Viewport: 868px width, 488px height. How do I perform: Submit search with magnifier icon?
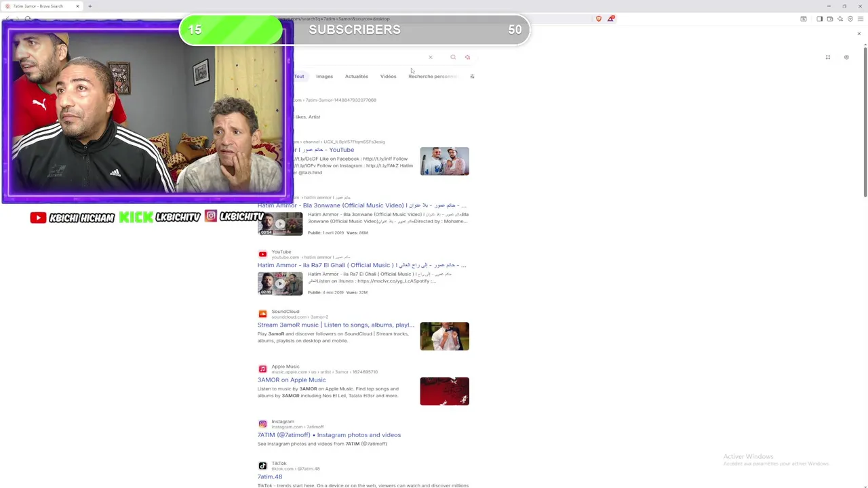point(453,57)
